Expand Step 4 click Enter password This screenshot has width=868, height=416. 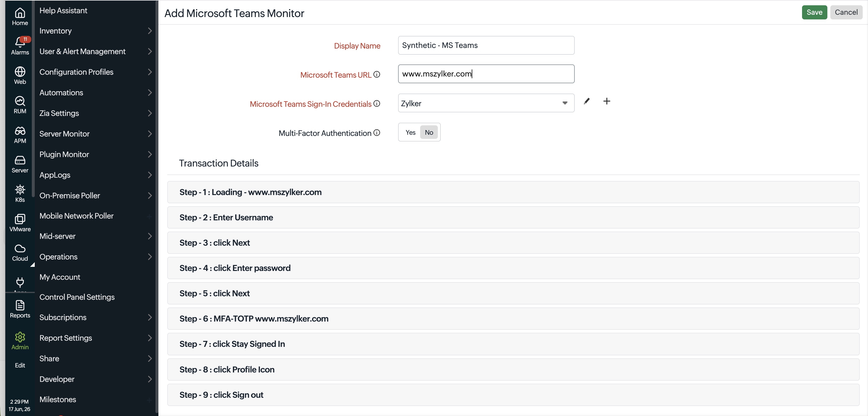[513, 268]
